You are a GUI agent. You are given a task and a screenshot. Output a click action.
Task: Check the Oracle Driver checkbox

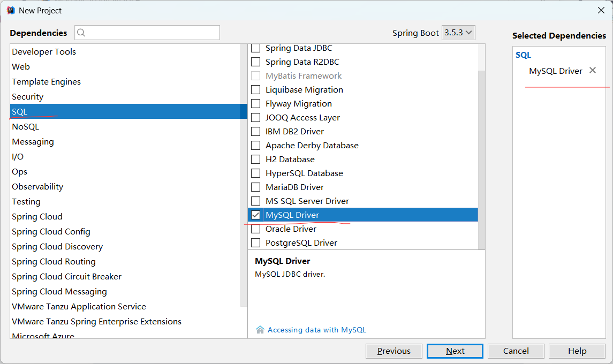pos(256,229)
